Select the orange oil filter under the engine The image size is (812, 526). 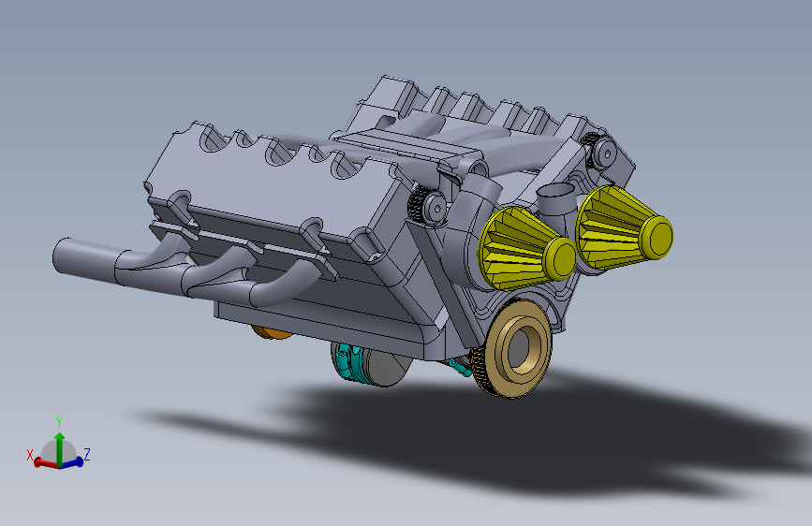271,332
